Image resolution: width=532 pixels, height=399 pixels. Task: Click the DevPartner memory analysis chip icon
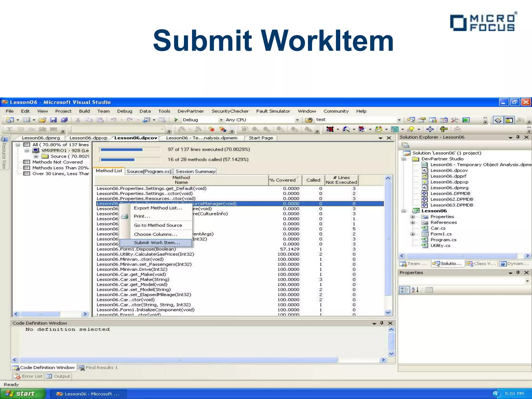click(x=395, y=129)
